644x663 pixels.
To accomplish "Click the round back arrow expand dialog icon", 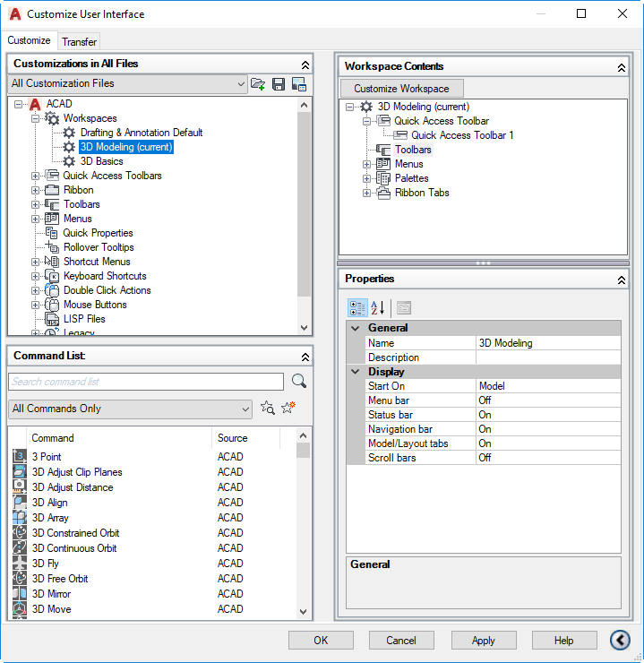I will pos(620,640).
